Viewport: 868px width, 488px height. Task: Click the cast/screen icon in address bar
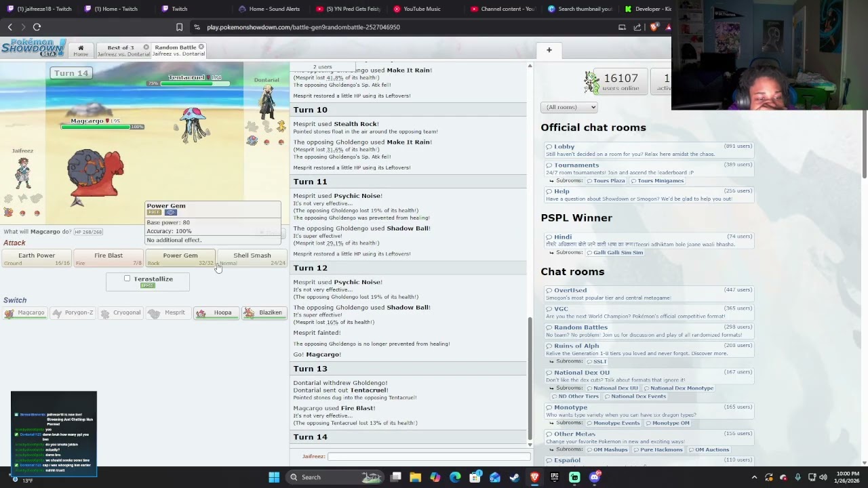coord(622,27)
